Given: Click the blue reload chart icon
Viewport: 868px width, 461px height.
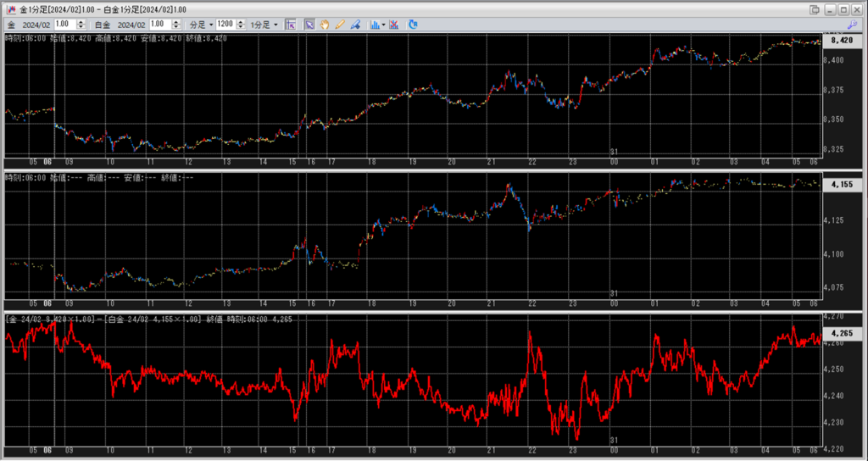Looking at the screenshot, I should 413,25.
